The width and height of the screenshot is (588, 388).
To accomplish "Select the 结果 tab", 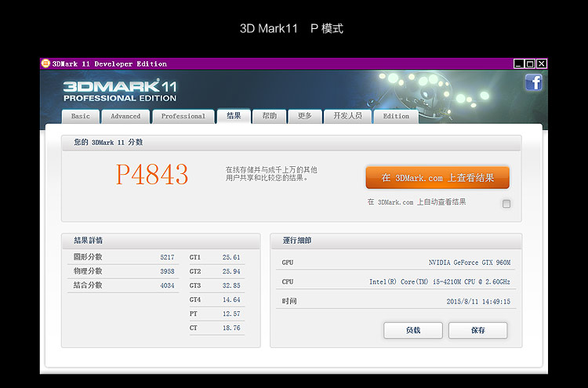I will (234, 116).
